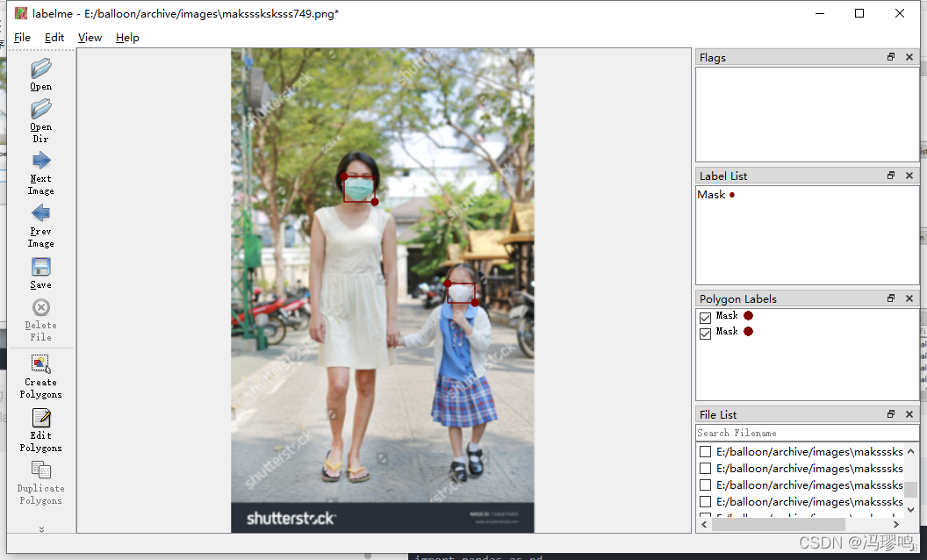Check the first file checkbox in File List
Viewport: 927px width, 560px height.
pyautogui.click(x=705, y=452)
